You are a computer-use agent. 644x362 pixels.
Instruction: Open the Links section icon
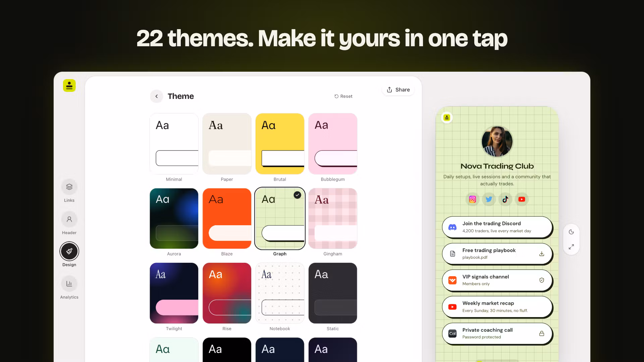[69, 187]
